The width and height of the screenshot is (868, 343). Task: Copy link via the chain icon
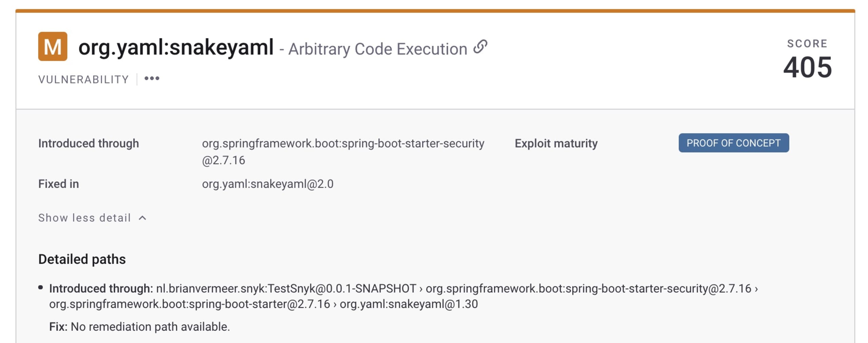click(x=480, y=47)
